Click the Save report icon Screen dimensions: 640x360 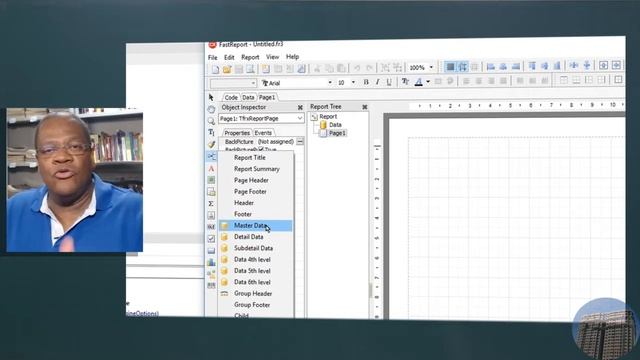click(x=239, y=69)
